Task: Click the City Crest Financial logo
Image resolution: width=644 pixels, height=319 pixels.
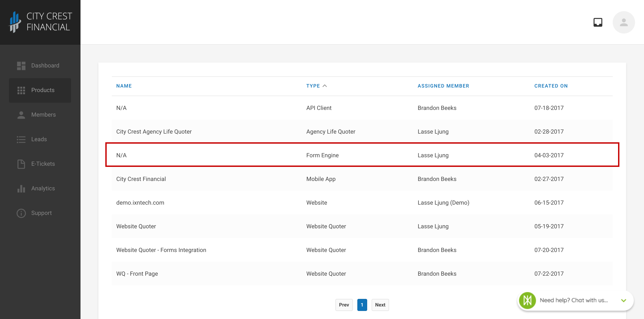Action: 40,22
